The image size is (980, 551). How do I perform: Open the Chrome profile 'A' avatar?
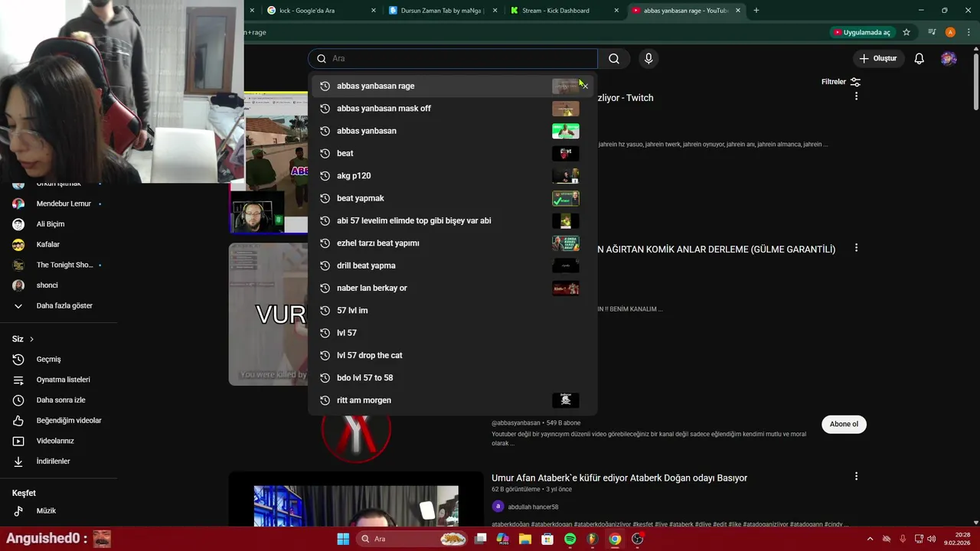click(950, 32)
